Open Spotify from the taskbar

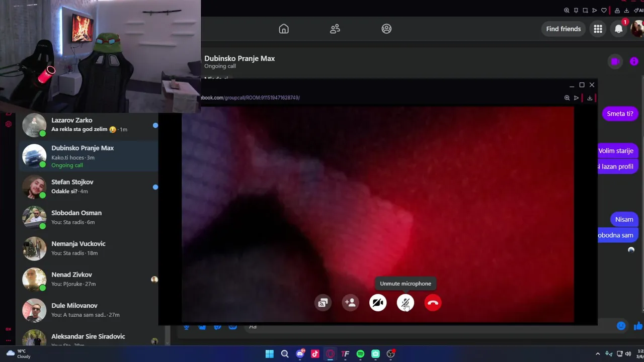360,354
